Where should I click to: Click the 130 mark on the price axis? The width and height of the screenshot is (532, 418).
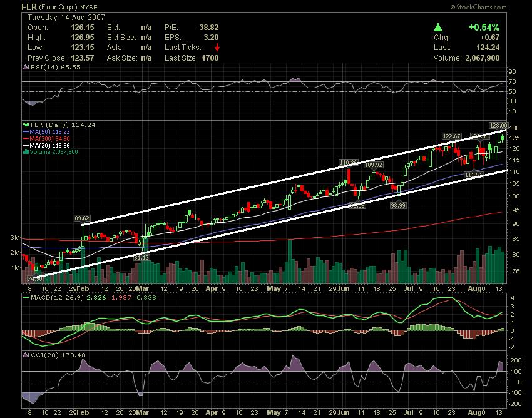(515, 128)
